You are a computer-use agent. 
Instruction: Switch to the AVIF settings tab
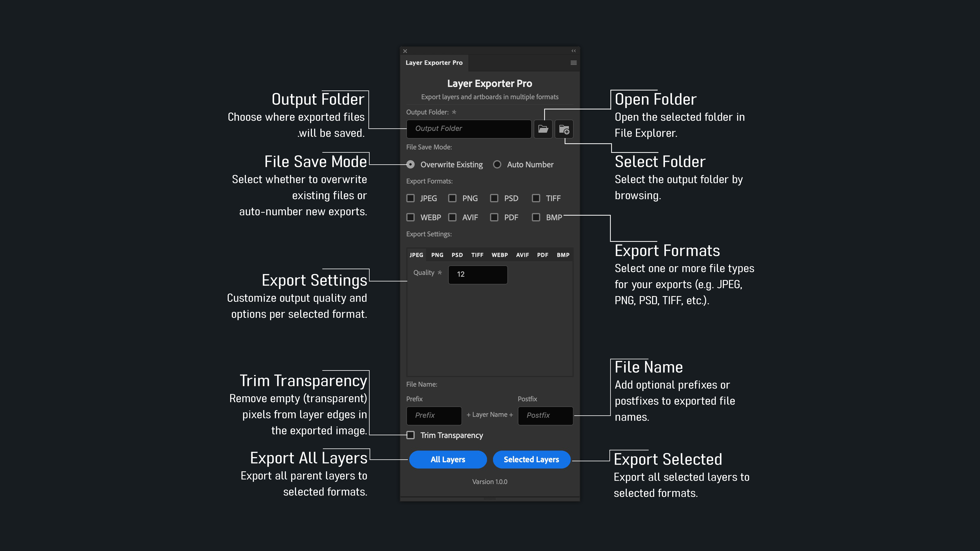522,255
